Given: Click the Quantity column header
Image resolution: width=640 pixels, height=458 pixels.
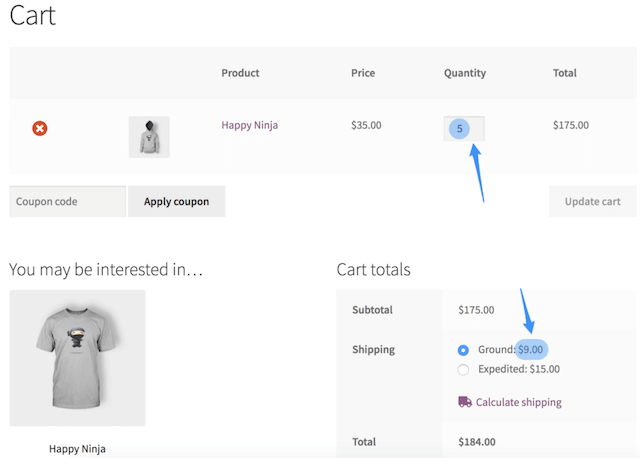Looking at the screenshot, I should (x=465, y=73).
